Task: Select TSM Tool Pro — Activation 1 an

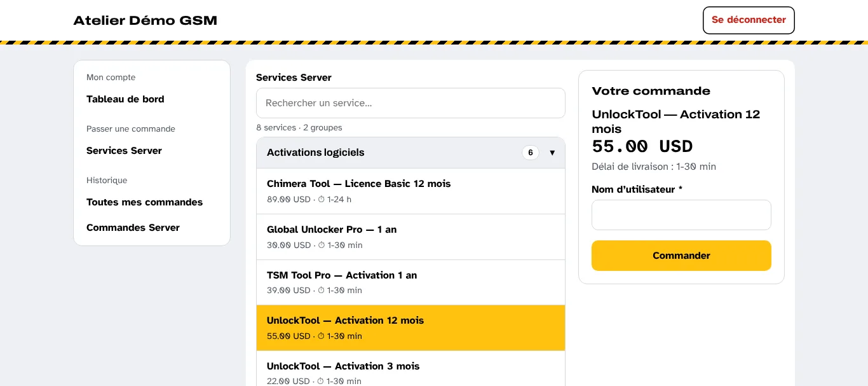Action: [410, 282]
